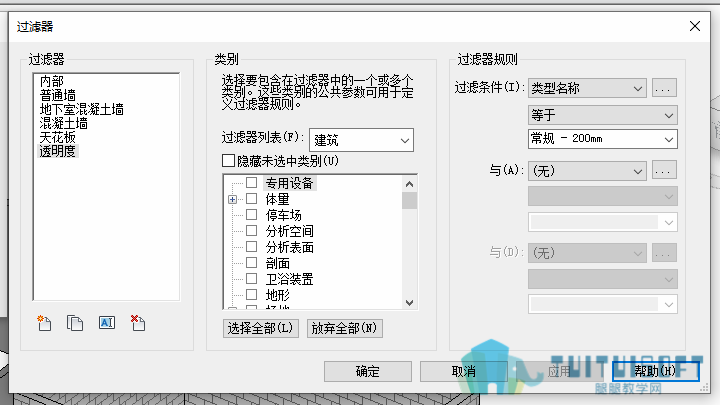Open the 等于 operator dropdown

603,115
